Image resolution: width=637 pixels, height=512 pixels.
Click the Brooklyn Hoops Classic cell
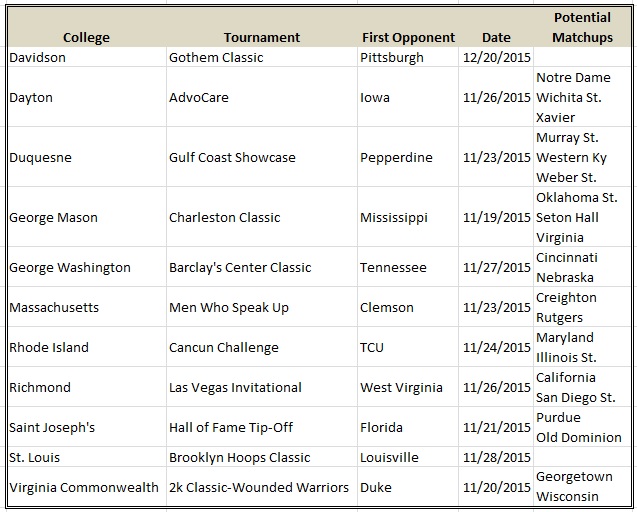pos(240,457)
